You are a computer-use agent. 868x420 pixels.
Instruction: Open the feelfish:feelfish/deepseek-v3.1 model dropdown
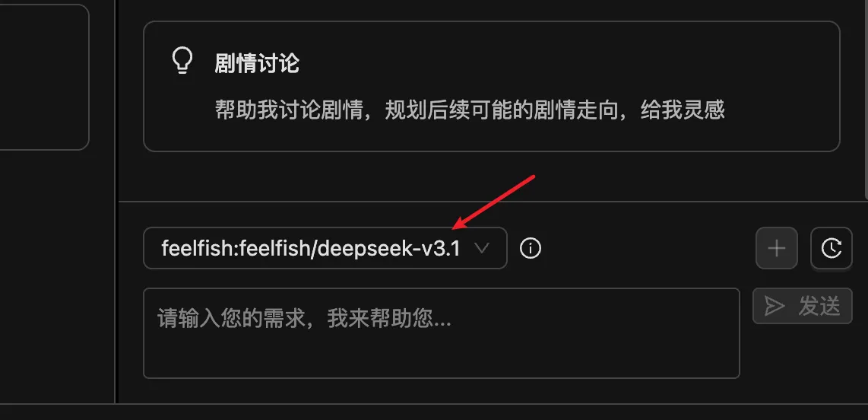[x=325, y=248]
